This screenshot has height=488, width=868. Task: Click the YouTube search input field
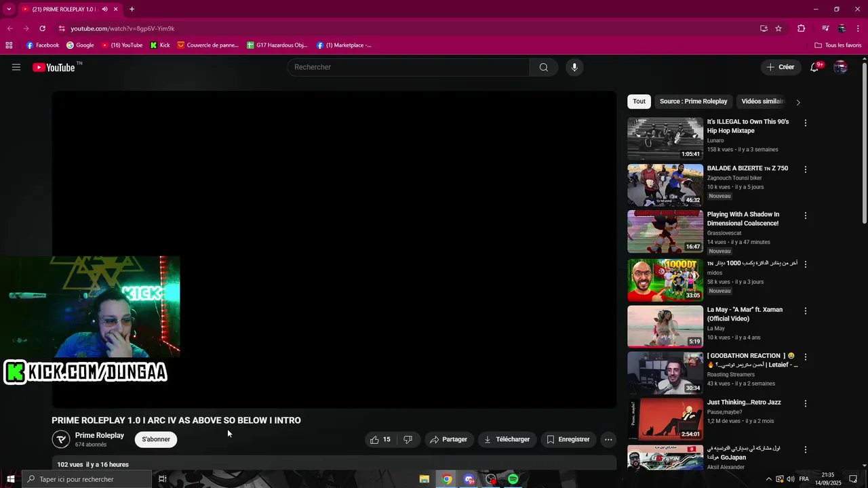(x=408, y=67)
